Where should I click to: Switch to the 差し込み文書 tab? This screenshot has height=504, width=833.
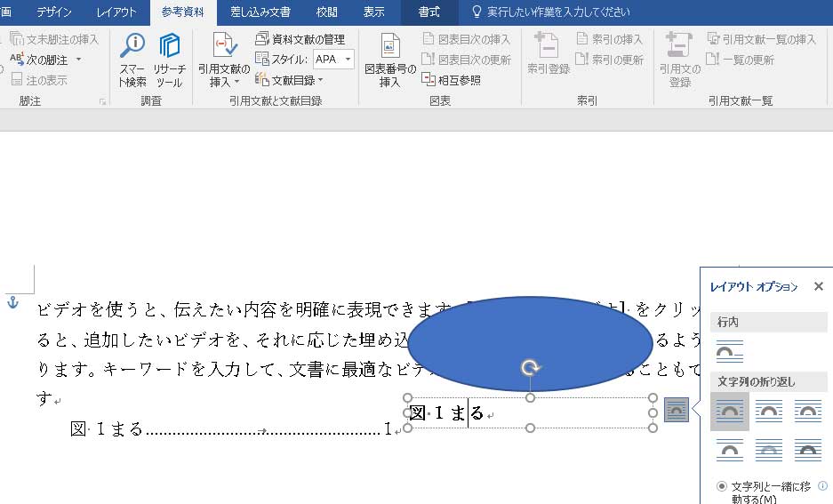[x=260, y=12]
